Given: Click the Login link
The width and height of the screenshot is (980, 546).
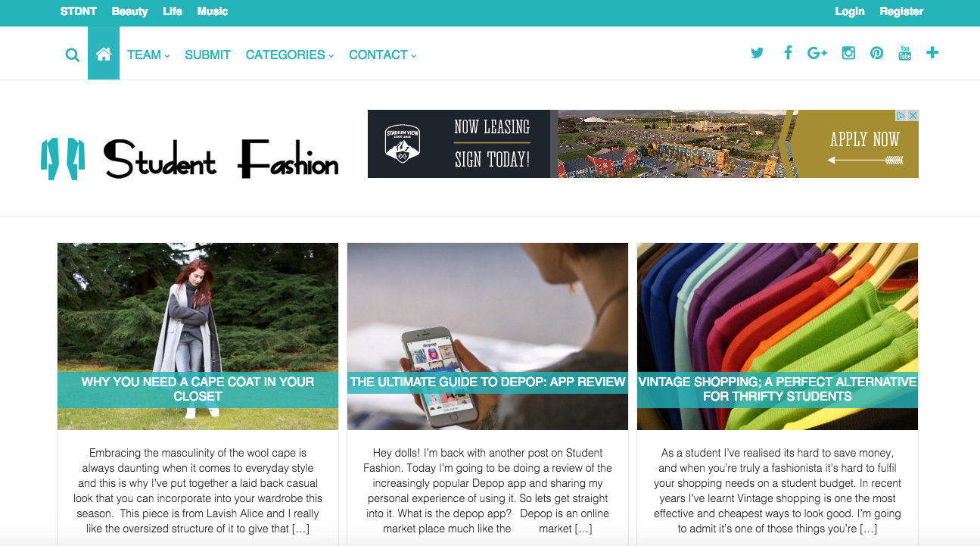Looking at the screenshot, I should [850, 11].
